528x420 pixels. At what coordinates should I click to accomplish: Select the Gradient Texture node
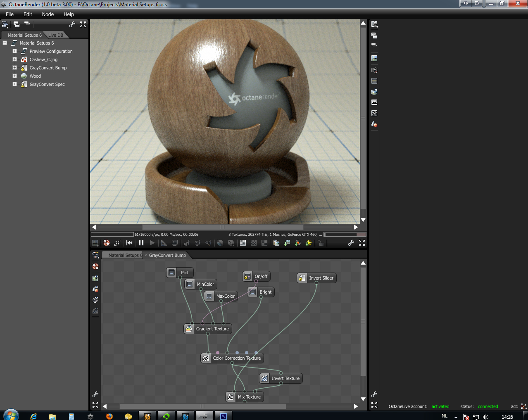(x=208, y=329)
